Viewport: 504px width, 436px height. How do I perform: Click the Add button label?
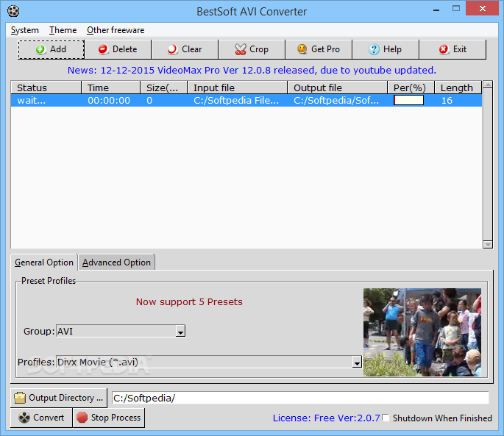pyautogui.click(x=58, y=49)
